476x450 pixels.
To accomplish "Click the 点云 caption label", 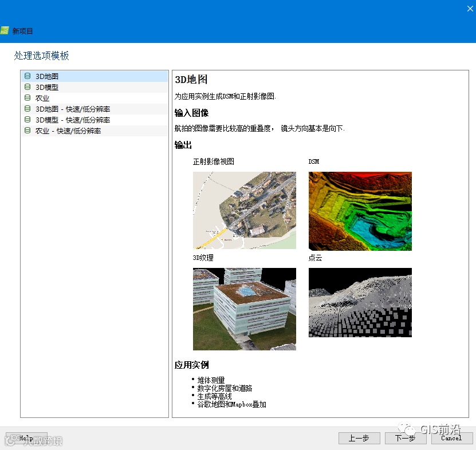I will click(315, 258).
